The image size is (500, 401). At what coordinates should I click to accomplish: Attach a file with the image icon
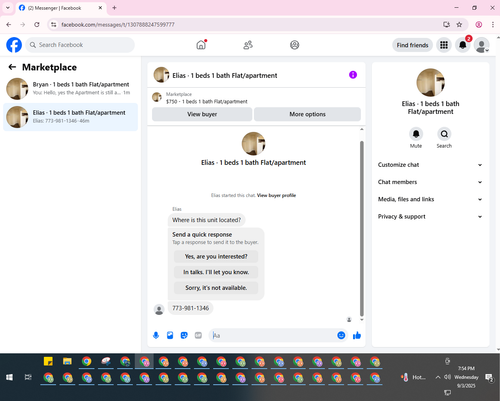170,335
